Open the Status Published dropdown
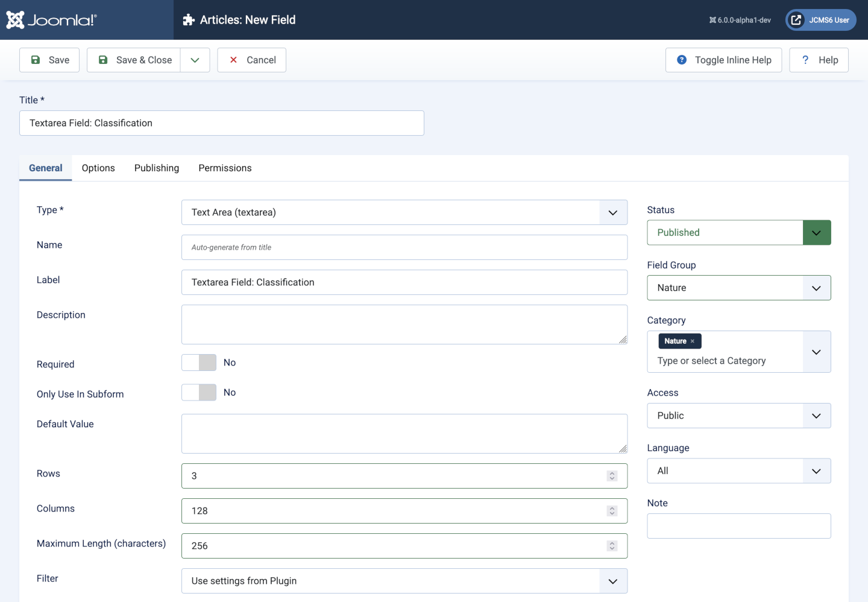This screenshot has height=602, width=868. coord(816,233)
